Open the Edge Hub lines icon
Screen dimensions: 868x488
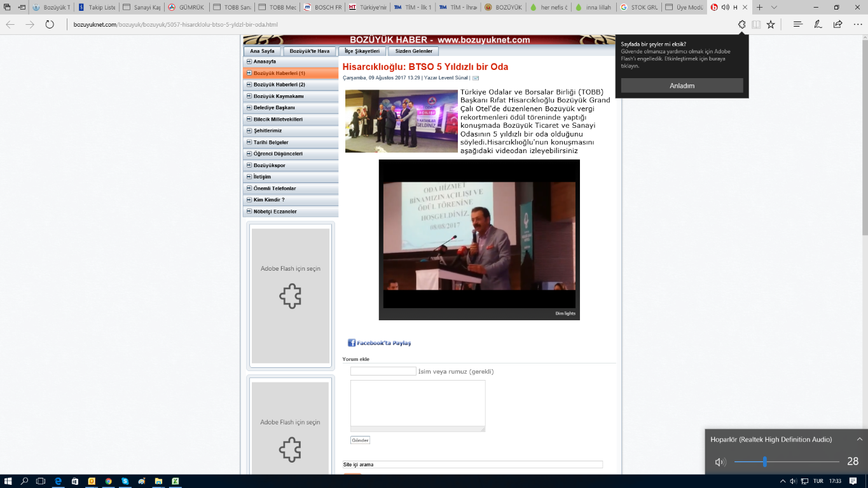point(797,25)
